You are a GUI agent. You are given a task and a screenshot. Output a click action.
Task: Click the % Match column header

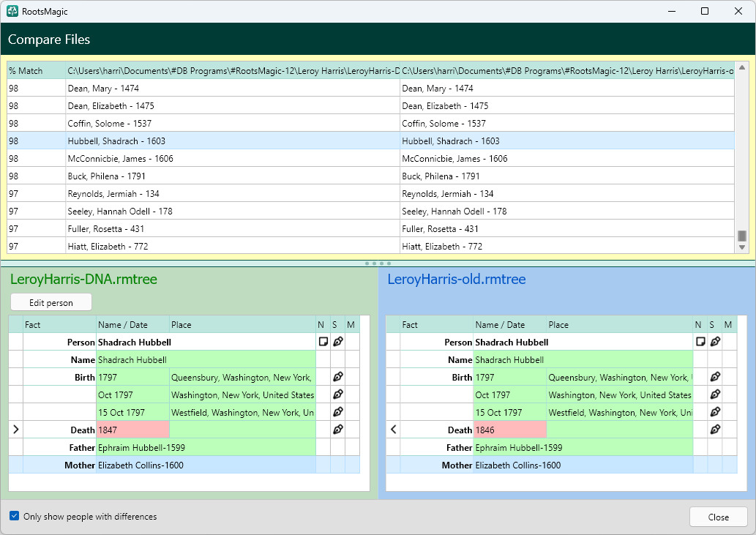click(x=37, y=71)
